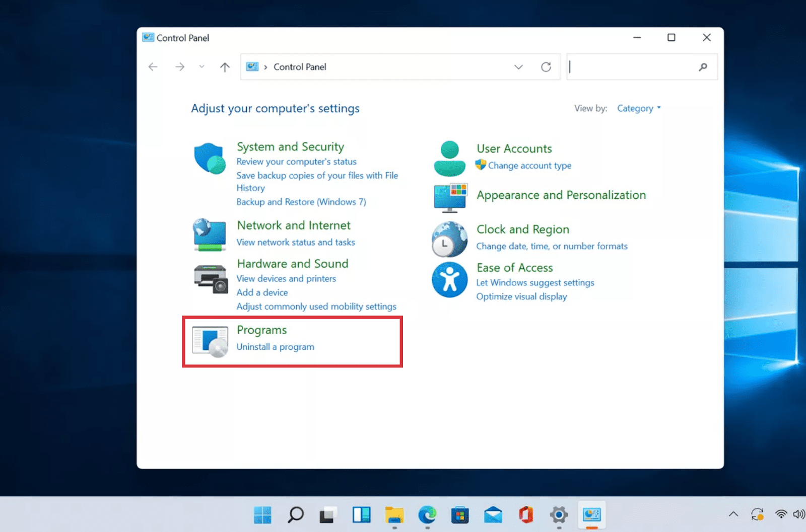The image size is (806, 532).
Task: Open Change account type link
Action: tap(529, 166)
